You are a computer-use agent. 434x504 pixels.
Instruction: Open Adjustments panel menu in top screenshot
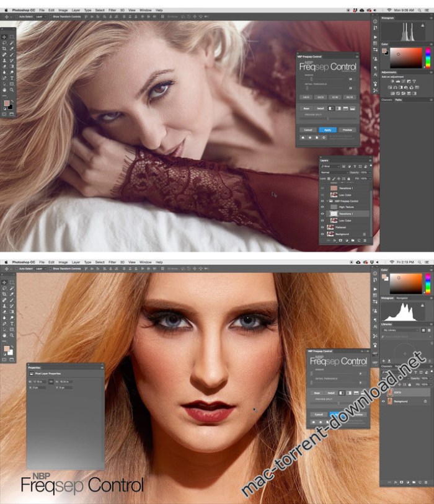[431, 73]
